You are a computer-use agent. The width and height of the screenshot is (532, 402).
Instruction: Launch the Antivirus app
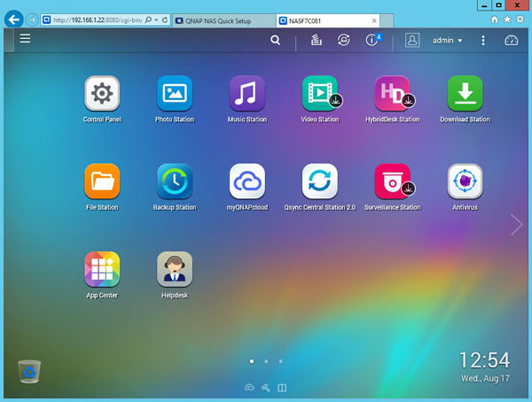pyautogui.click(x=465, y=181)
